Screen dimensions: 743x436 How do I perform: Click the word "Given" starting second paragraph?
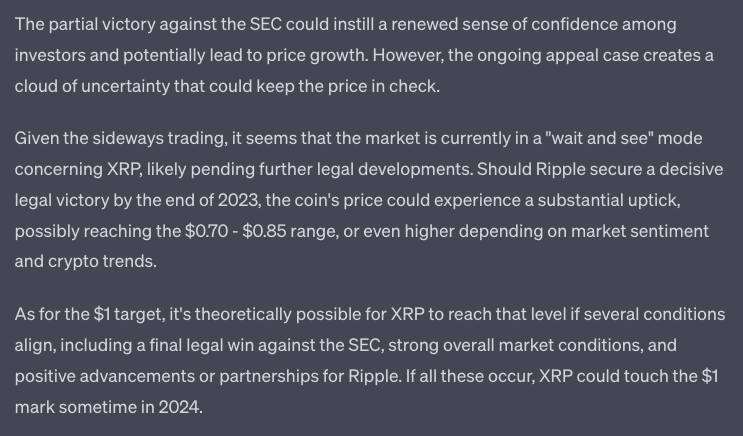pyautogui.click(x=36, y=138)
